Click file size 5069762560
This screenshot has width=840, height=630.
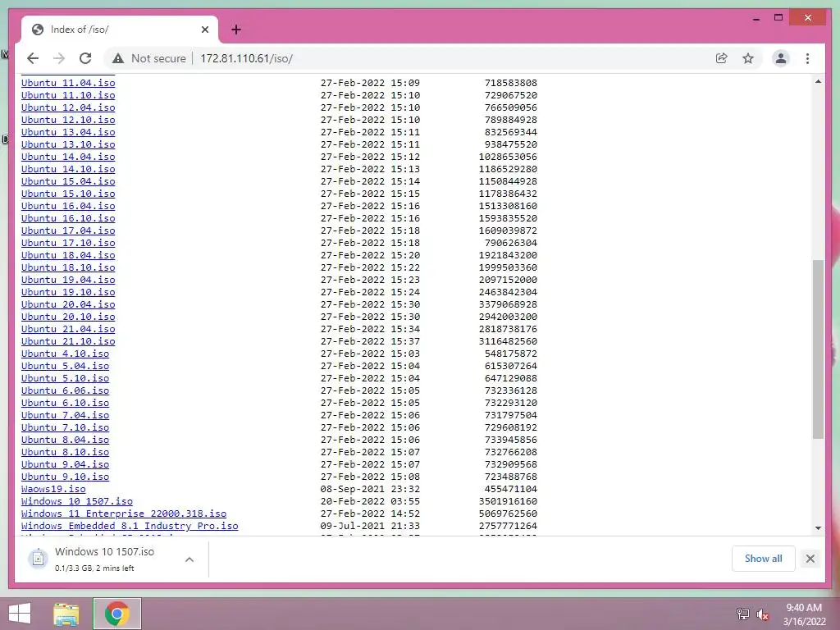pos(508,514)
